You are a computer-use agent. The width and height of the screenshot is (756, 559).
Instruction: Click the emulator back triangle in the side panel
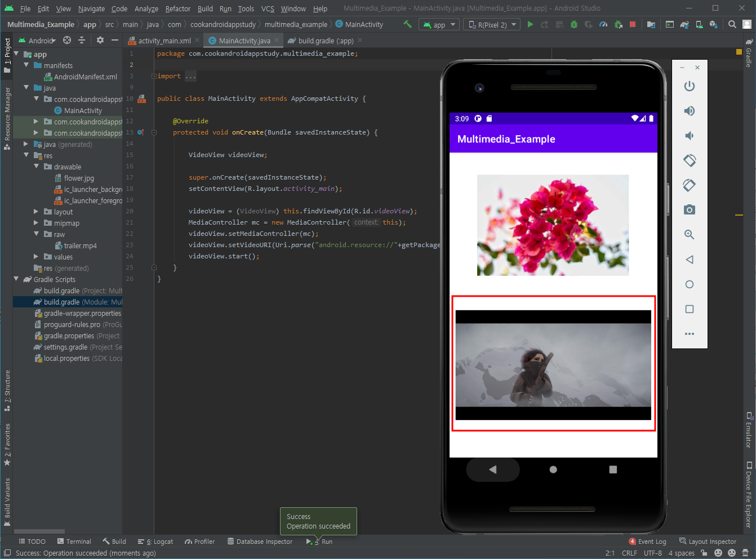pyautogui.click(x=690, y=260)
